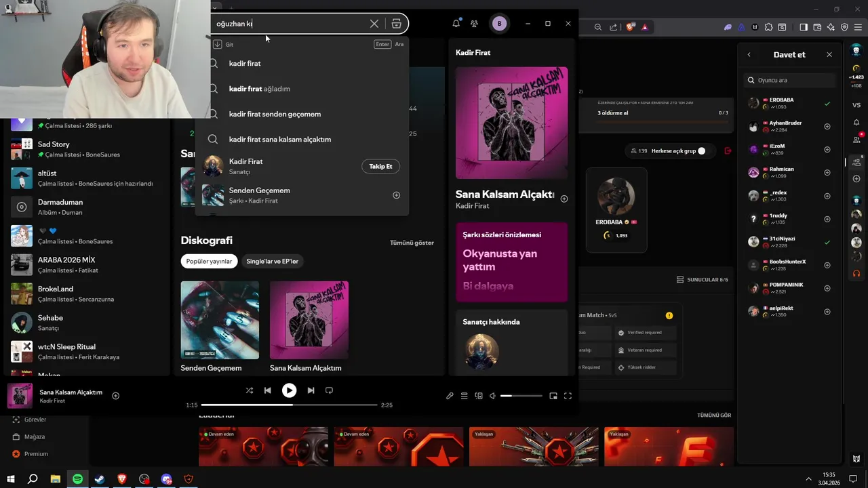Show hidden system tray icons
Viewport: 868px width, 488px height.
coord(808,479)
